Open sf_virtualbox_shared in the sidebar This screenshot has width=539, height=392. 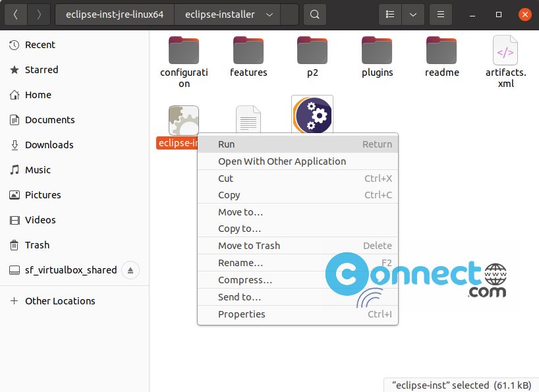(x=71, y=270)
